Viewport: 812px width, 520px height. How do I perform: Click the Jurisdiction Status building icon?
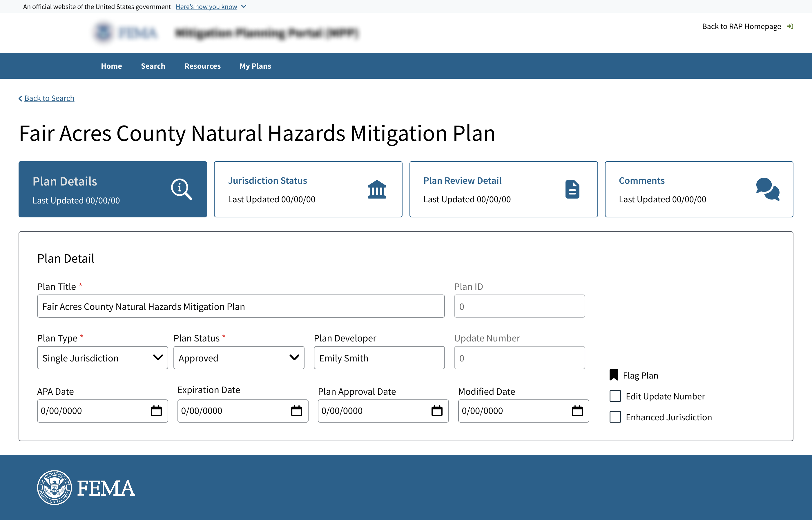coord(377,189)
